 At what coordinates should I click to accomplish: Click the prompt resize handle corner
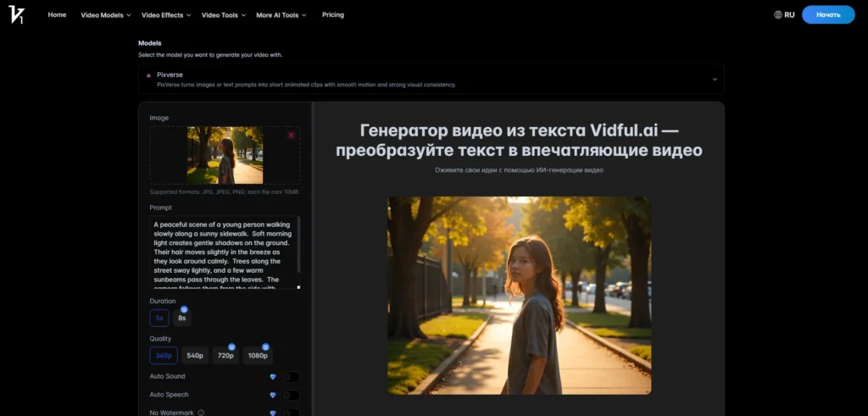tap(299, 287)
